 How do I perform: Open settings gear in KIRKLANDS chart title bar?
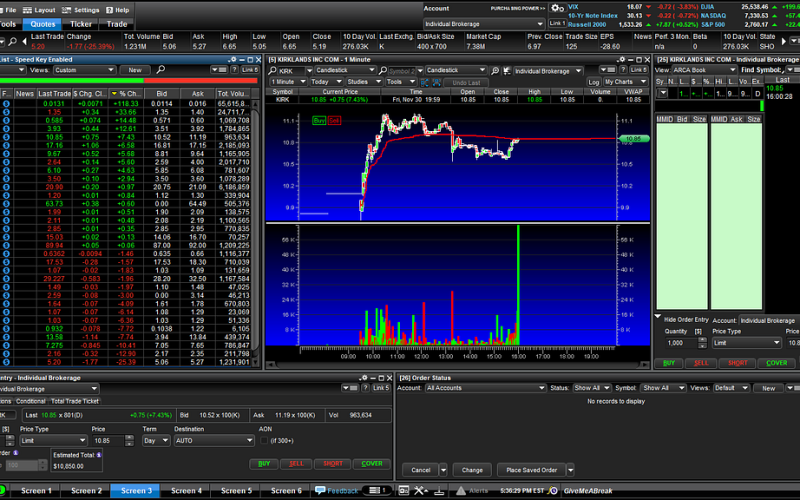pos(621,60)
